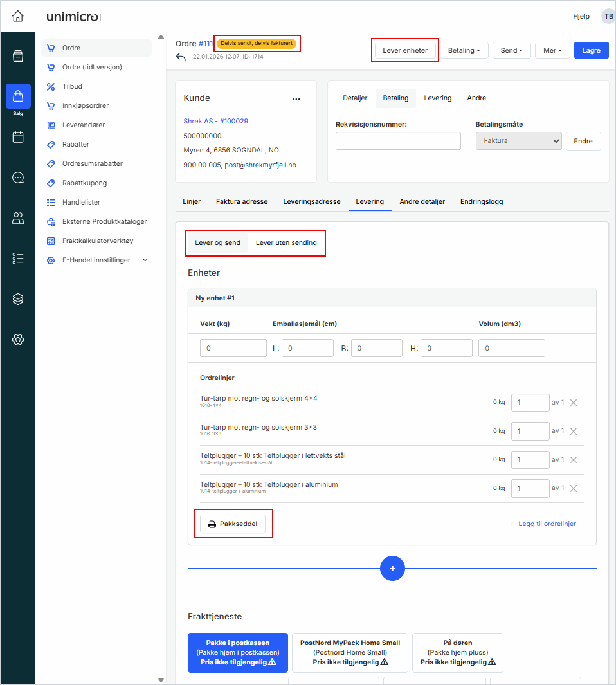Open the Leveringsadresse tab

tap(311, 201)
